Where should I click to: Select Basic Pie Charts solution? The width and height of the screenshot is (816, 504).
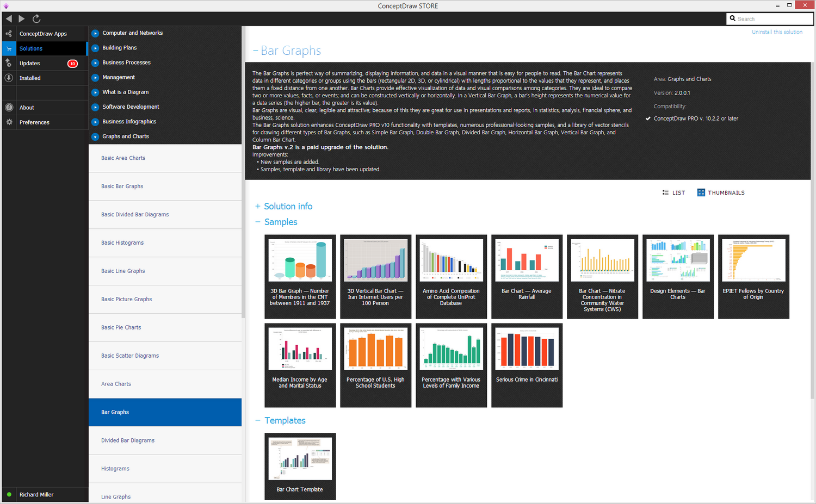click(165, 328)
